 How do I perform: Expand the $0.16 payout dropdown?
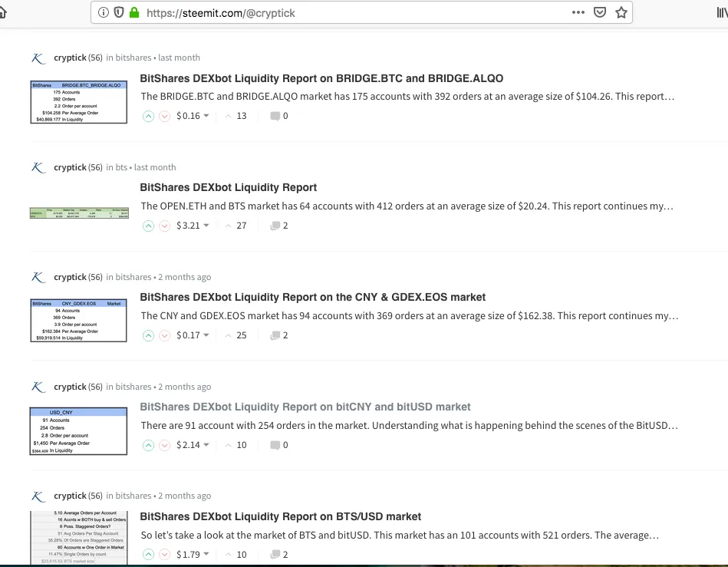click(x=193, y=116)
